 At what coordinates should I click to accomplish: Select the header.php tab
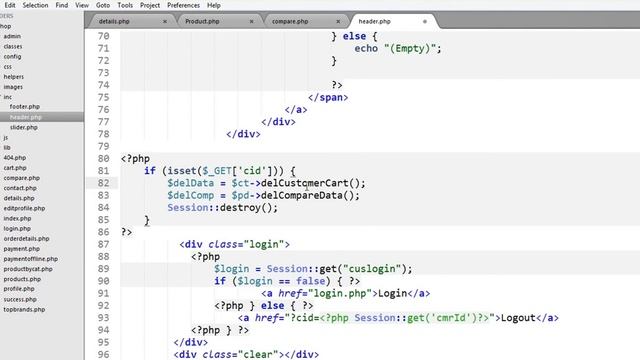click(374, 21)
